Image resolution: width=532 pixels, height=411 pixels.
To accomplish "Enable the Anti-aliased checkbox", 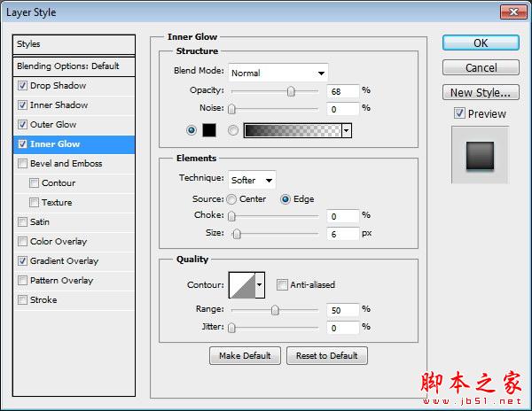I will (282, 284).
